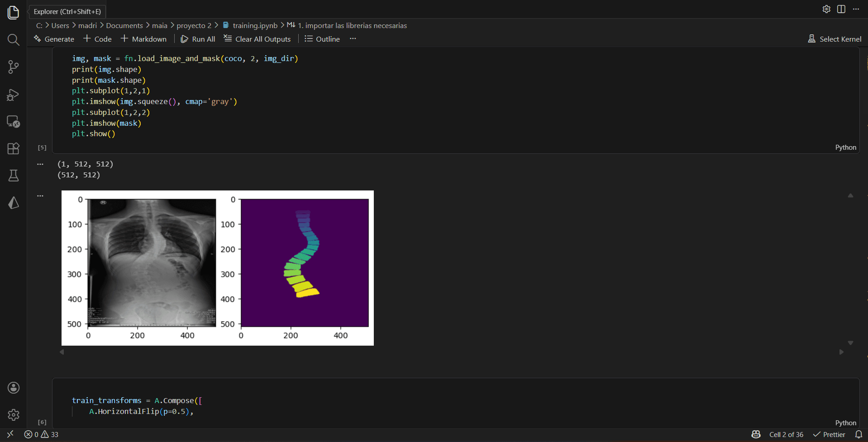The width and height of the screenshot is (868, 442).
Task: Open the notebook toolbar overflow menu (...)
Action: (353, 39)
